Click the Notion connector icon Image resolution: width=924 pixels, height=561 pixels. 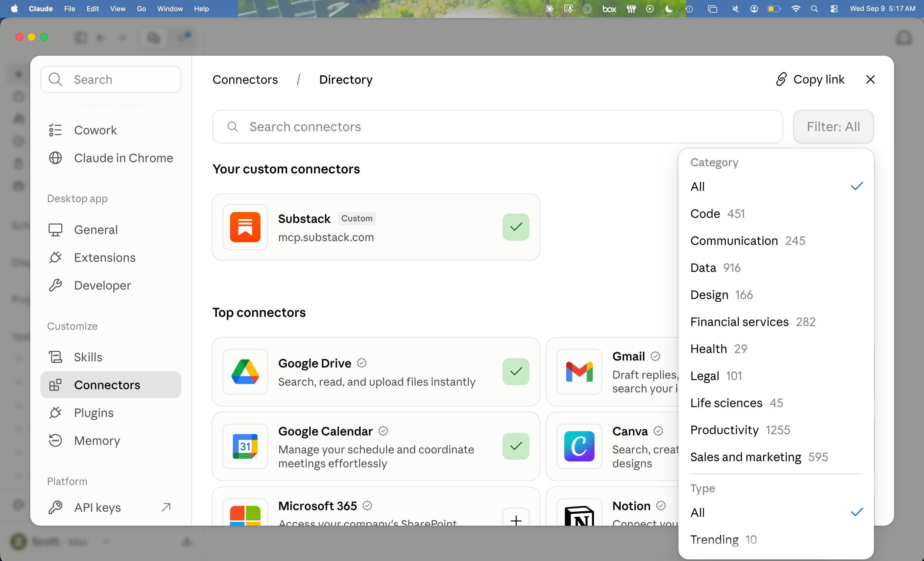[x=579, y=513]
